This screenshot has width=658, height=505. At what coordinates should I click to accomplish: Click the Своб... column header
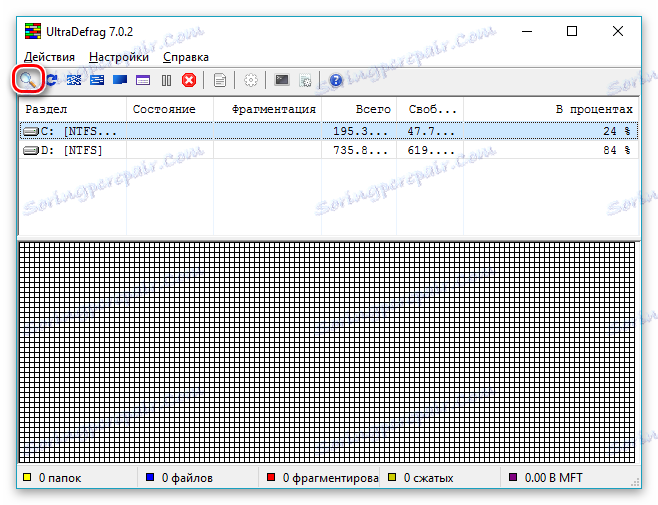point(430,109)
